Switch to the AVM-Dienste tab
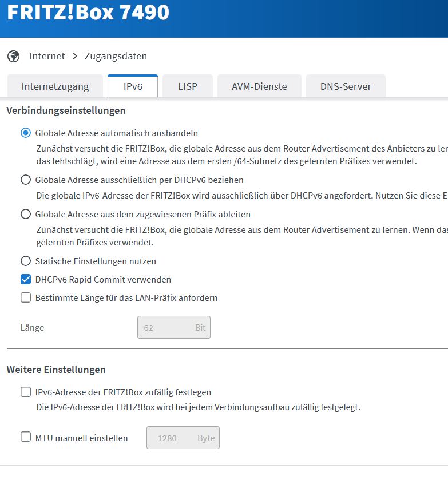The height and width of the screenshot is (488, 448). (x=259, y=86)
